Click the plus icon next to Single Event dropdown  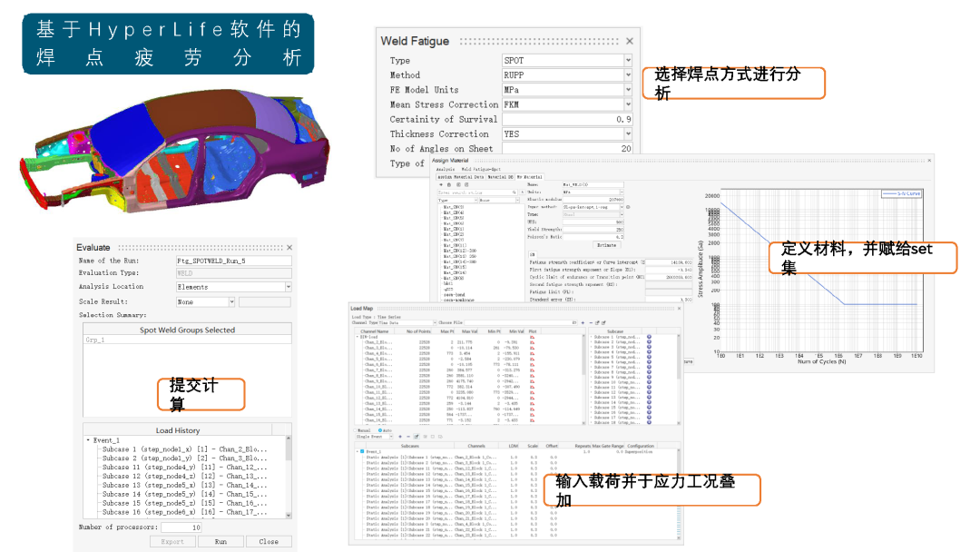(400, 437)
